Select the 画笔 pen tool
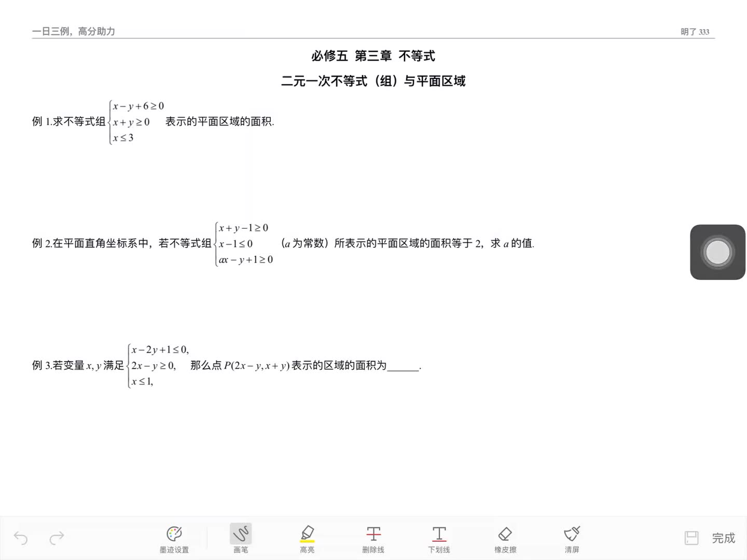The image size is (747, 560). (240, 538)
